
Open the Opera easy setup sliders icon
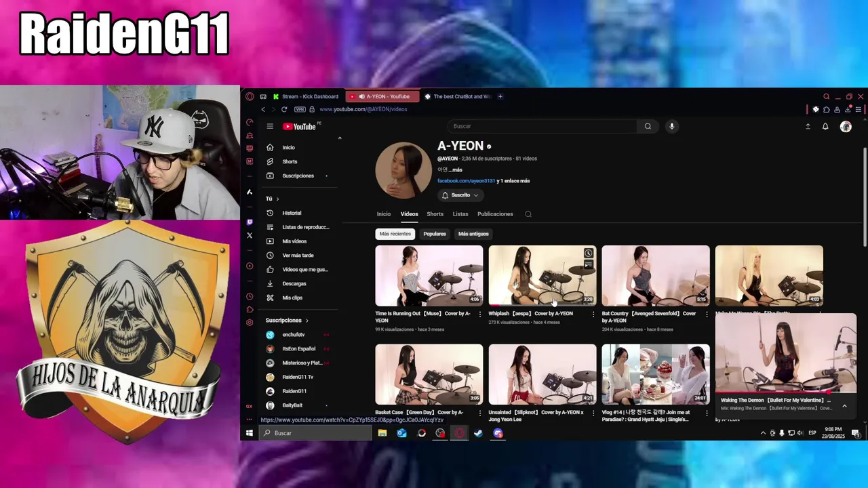pyautogui.click(x=860, y=109)
